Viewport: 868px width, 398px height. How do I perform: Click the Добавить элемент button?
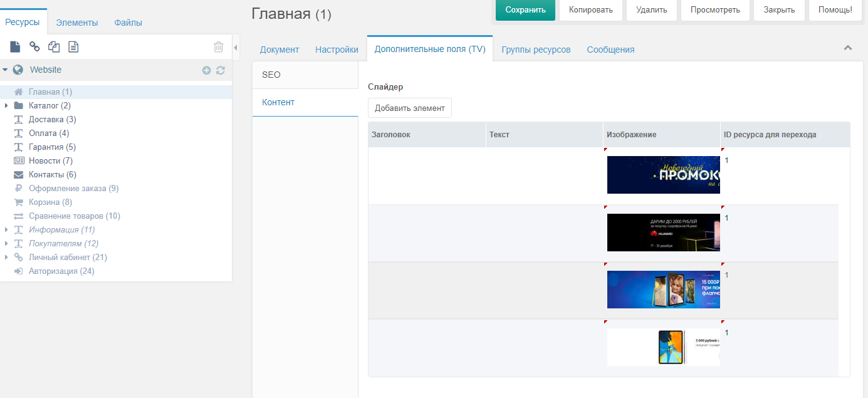410,108
